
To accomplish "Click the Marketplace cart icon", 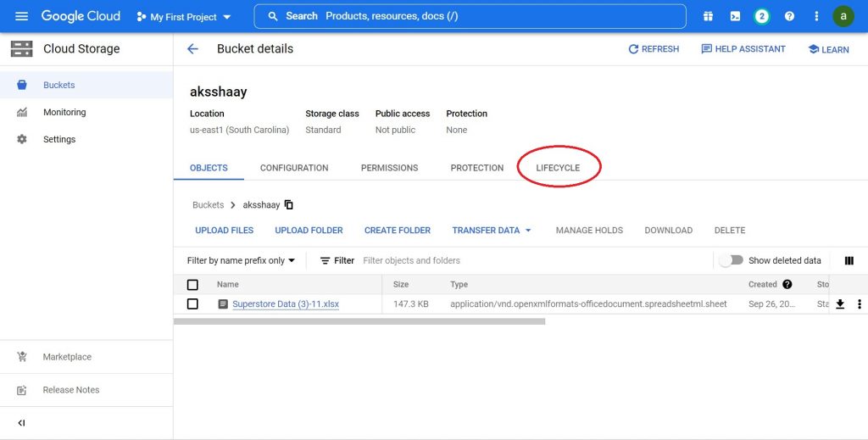I will (21, 357).
